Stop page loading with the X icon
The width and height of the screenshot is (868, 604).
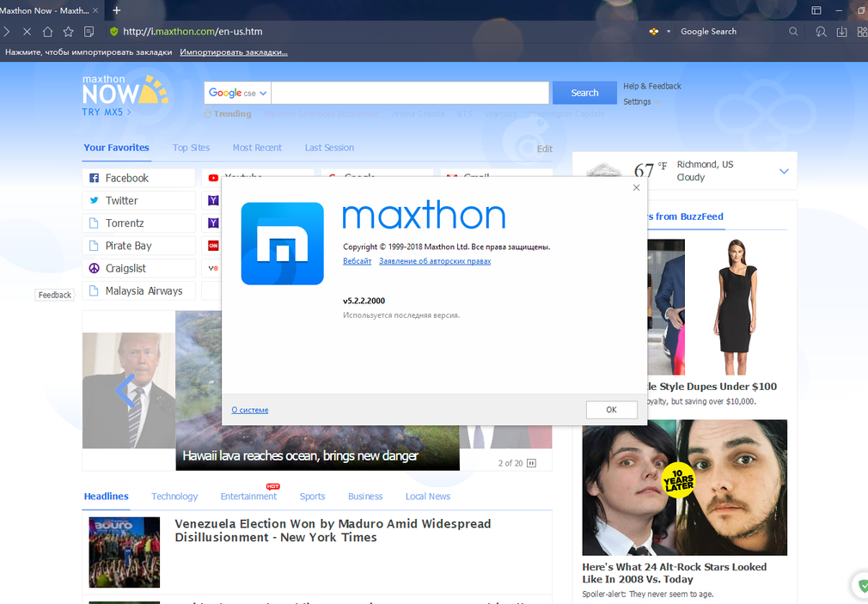tap(27, 32)
